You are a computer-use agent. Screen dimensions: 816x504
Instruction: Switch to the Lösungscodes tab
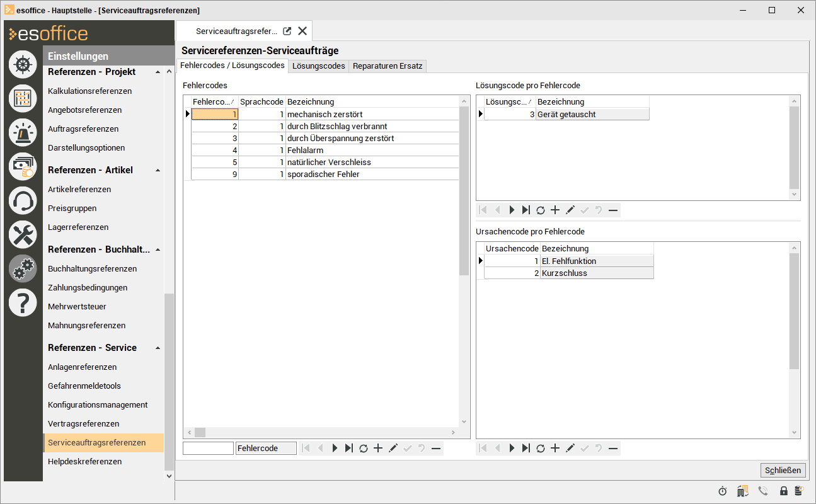[319, 66]
